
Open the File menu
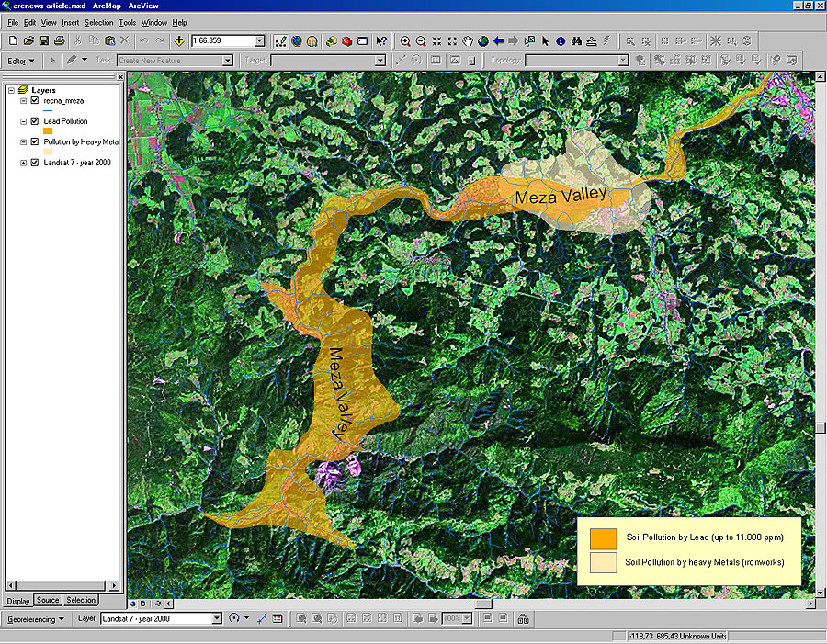point(13,23)
